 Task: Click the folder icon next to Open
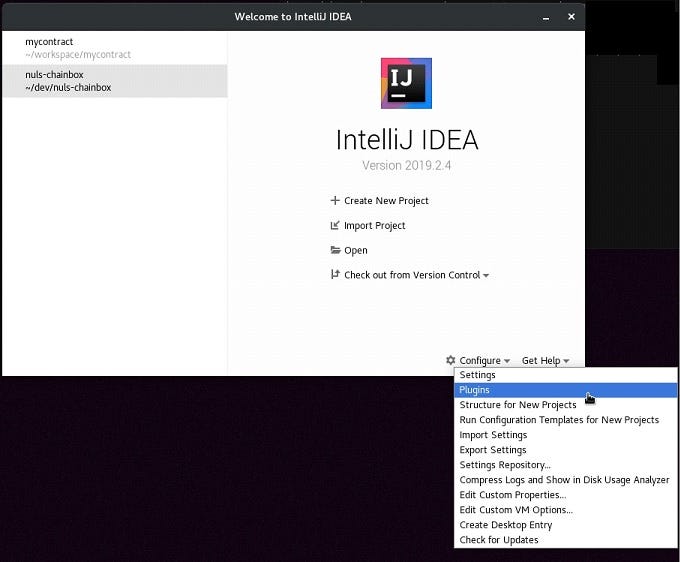point(335,250)
